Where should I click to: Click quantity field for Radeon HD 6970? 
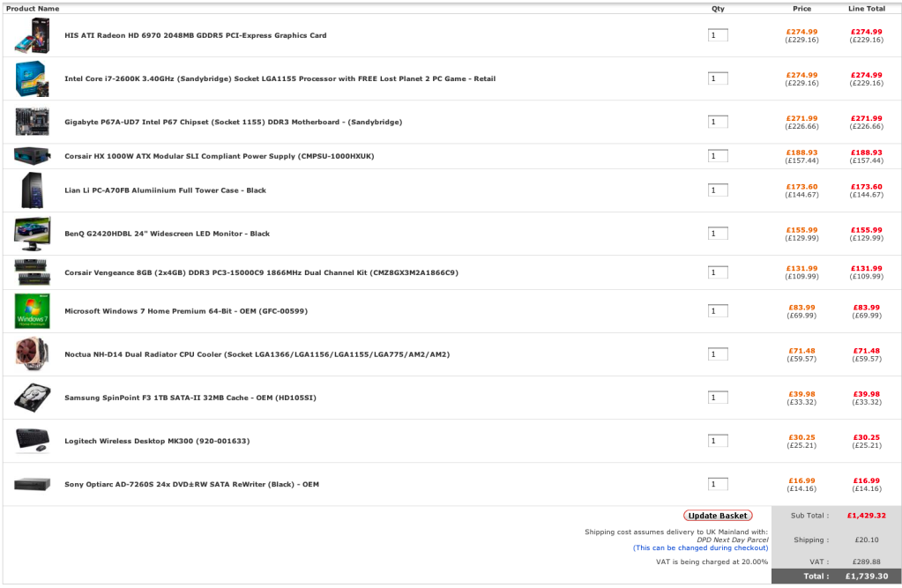coord(718,35)
